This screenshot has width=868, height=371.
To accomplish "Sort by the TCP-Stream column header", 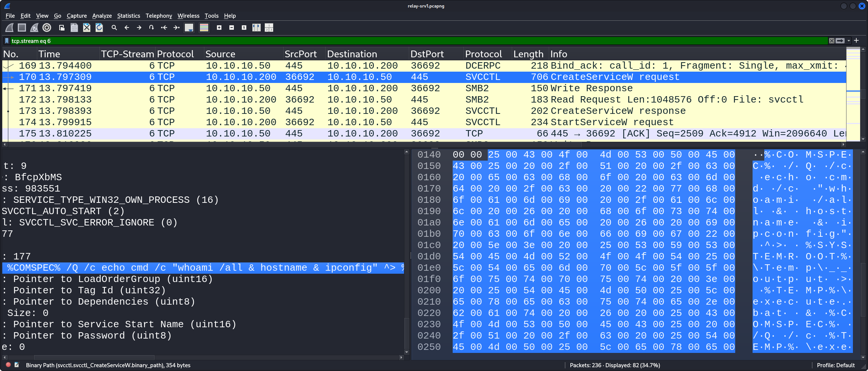I will point(128,54).
